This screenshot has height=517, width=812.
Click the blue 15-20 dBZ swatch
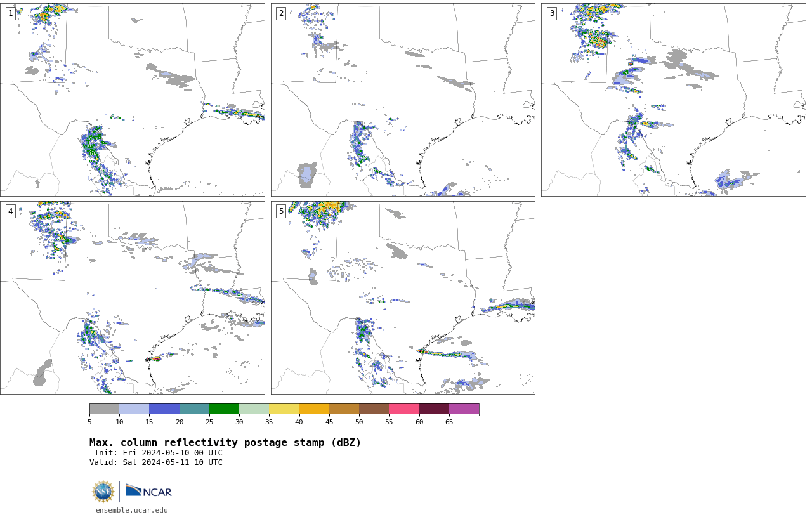[164, 409]
